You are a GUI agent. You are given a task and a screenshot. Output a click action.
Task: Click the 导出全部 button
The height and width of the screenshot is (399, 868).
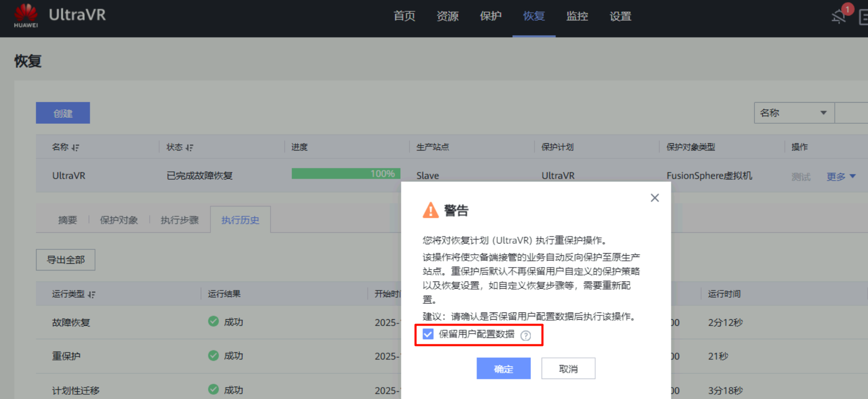click(65, 260)
